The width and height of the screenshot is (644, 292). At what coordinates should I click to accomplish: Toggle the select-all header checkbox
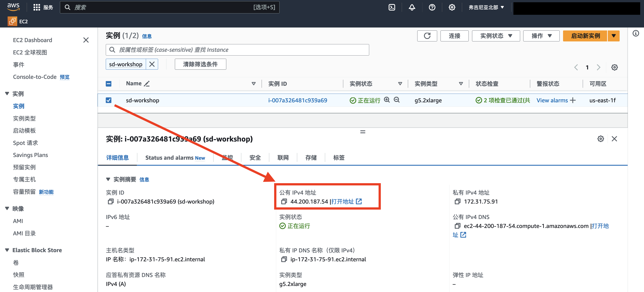pyautogui.click(x=108, y=84)
